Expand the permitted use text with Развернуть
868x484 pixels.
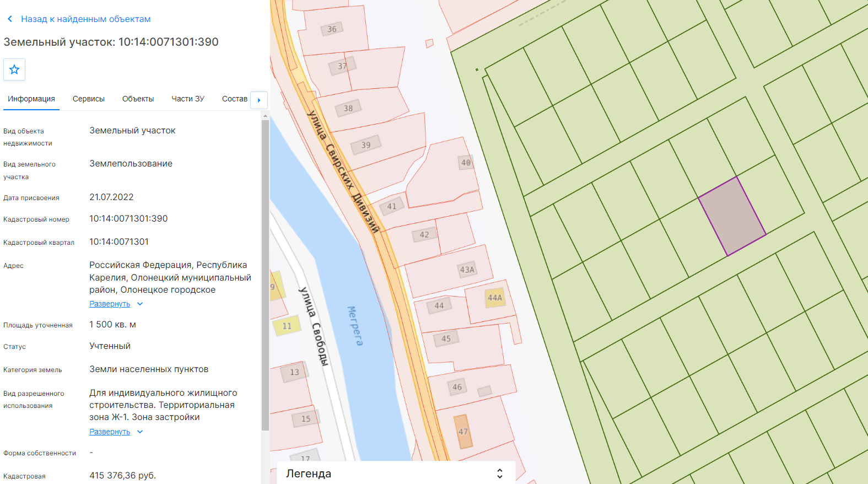110,432
